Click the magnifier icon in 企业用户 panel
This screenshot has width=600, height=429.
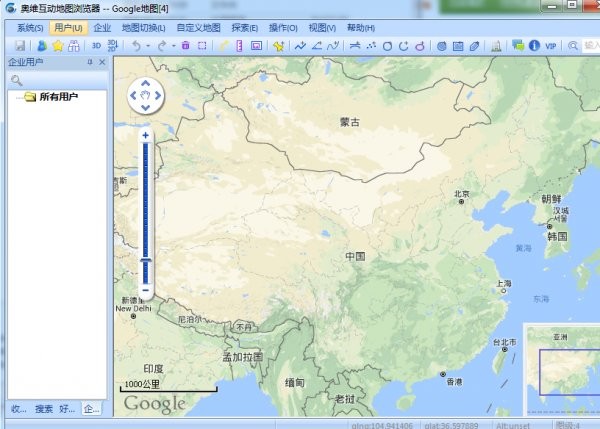pyautogui.click(x=16, y=80)
